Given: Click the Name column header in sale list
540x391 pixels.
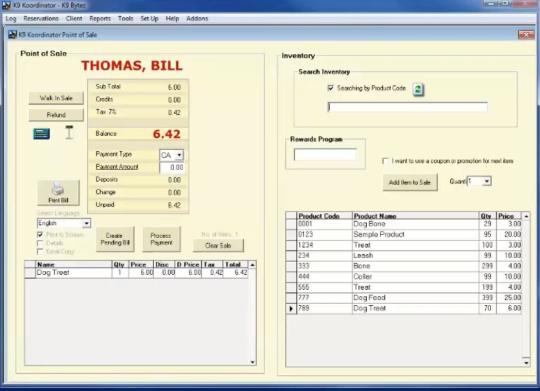Looking at the screenshot, I should [74, 265].
